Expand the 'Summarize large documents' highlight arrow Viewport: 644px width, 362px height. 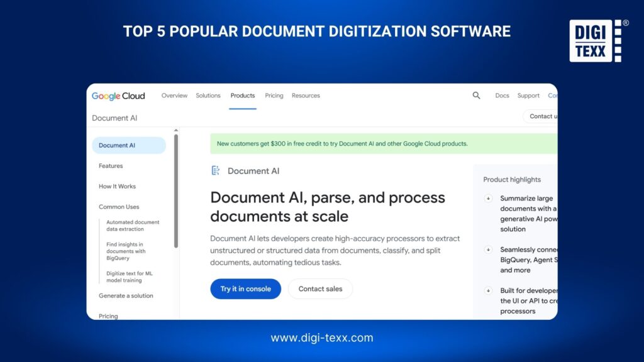coord(488,199)
